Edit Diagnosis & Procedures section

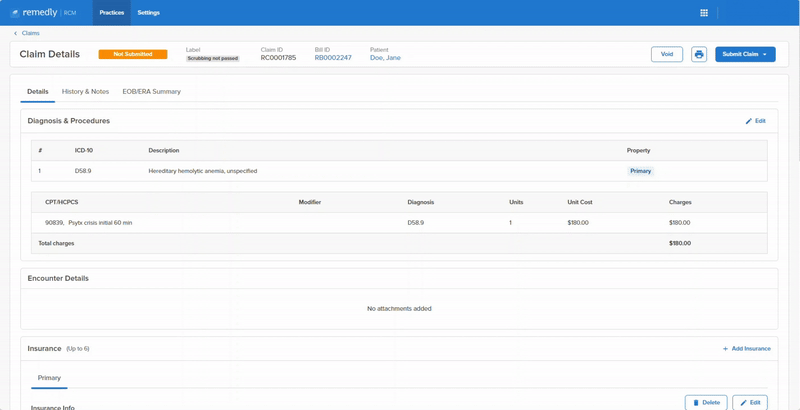pyautogui.click(x=756, y=121)
